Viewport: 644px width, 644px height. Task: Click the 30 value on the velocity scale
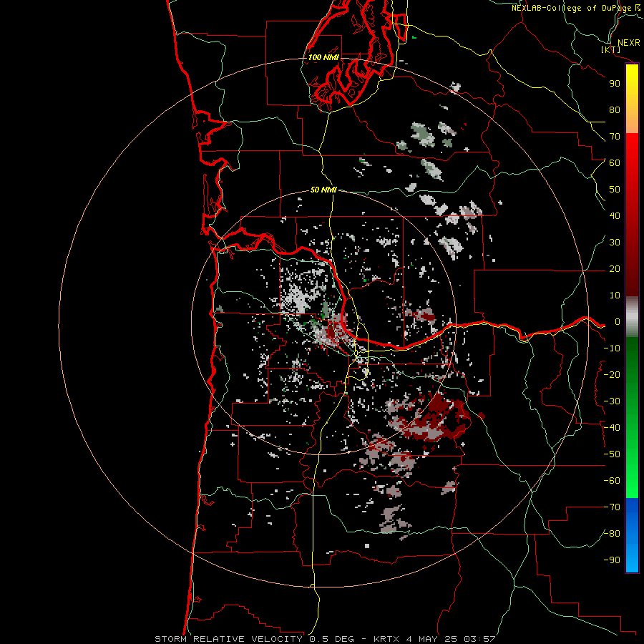tap(615, 243)
